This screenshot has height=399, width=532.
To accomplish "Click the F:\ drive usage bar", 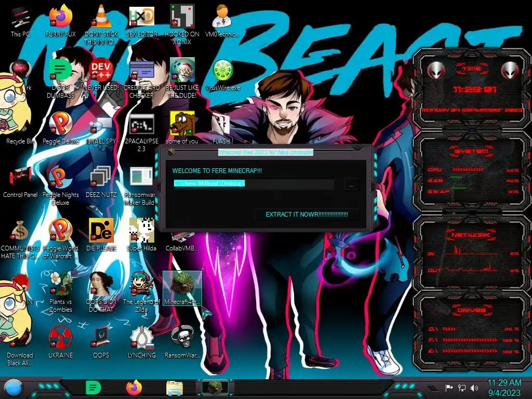I will click(x=470, y=340).
